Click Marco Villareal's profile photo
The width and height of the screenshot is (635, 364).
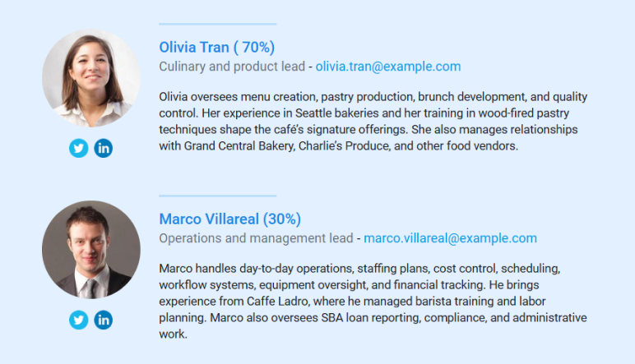click(90, 250)
